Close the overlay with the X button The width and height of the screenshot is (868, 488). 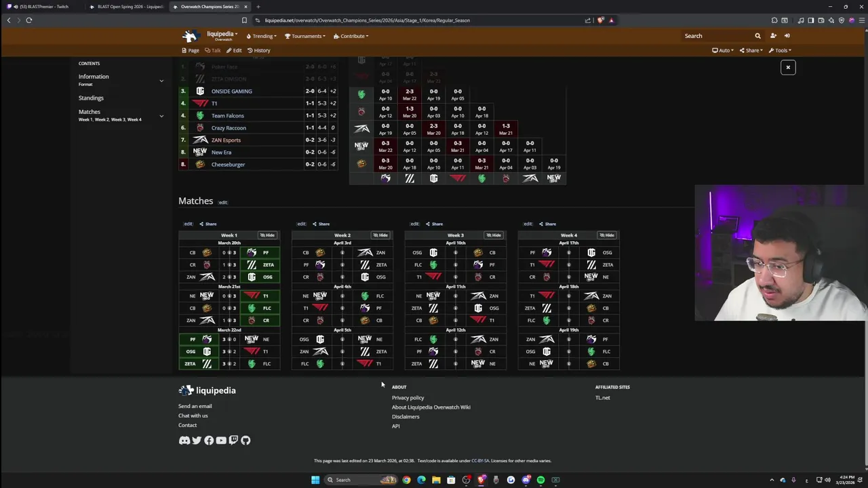point(788,67)
